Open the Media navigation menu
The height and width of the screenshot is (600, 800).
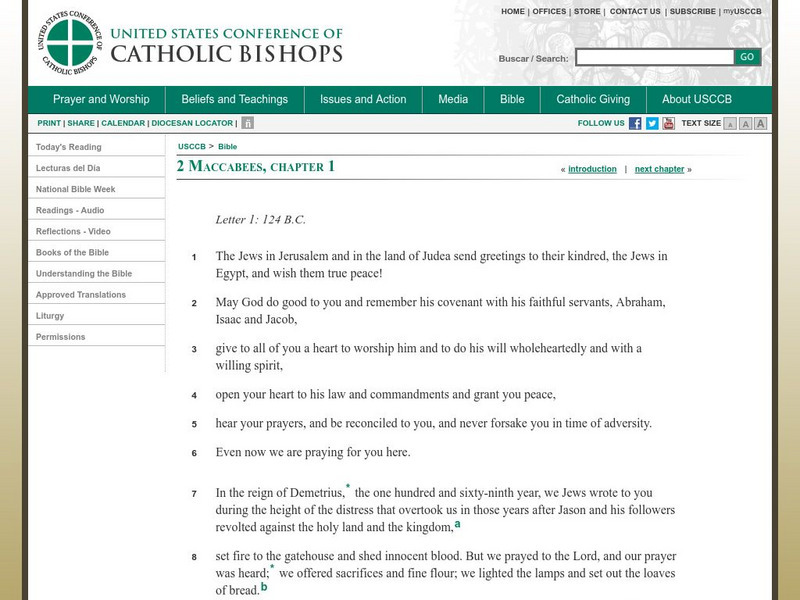(453, 99)
